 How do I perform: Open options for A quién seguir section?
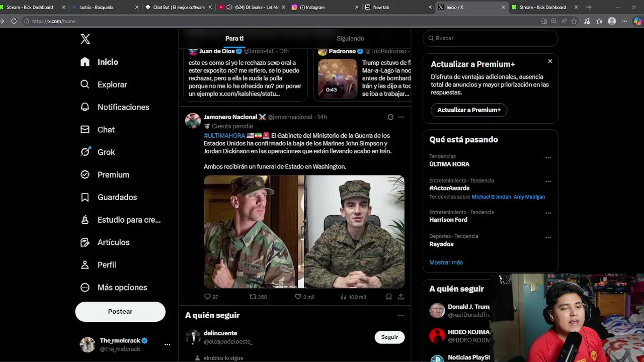pos(401,315)
